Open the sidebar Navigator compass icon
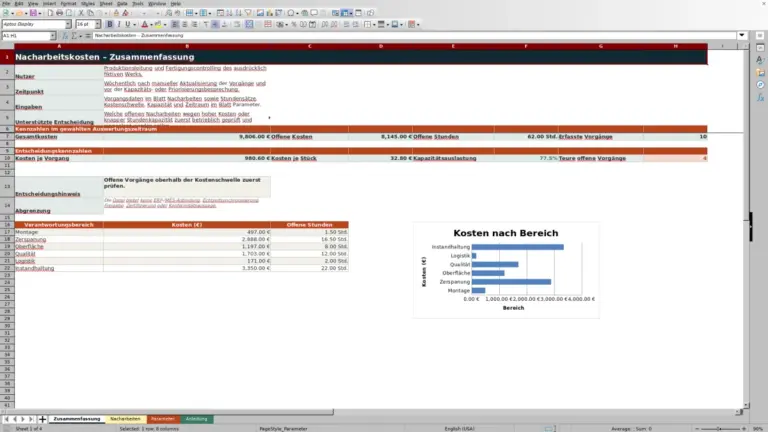This screenshot has height=432, width=768. tap(760, 85)
